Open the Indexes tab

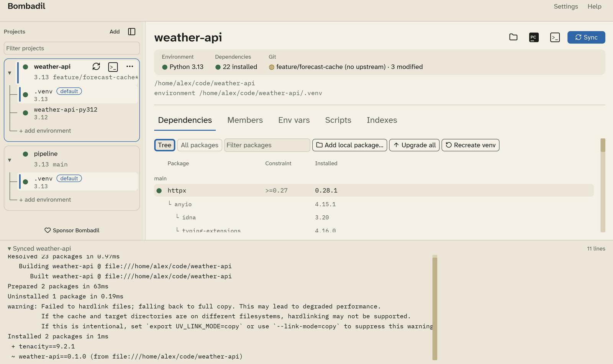pyautogui.click(x=382, y=120)
